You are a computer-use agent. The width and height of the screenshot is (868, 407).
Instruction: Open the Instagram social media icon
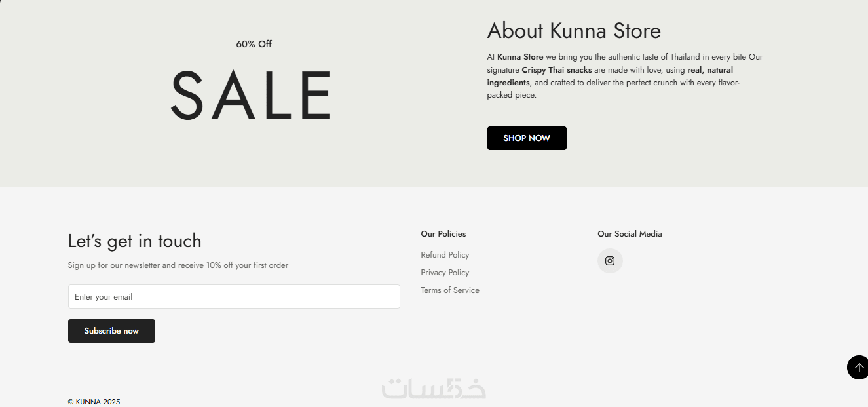(x=610, y=261)
